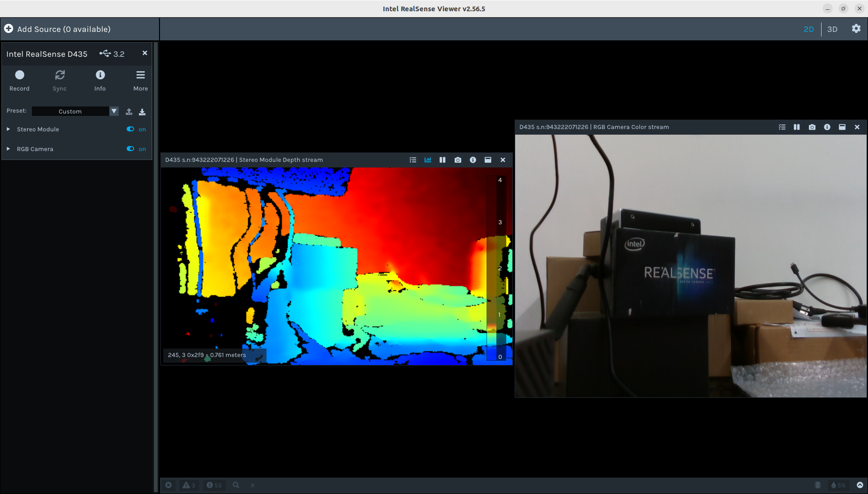Take a snapshot of the Color stream
This screenshot has width=868, height=494.
812,127
